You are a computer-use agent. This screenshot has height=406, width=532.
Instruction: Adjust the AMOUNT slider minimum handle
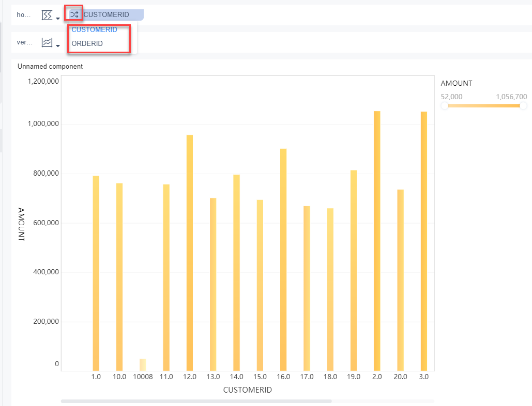tap(445, 106)
